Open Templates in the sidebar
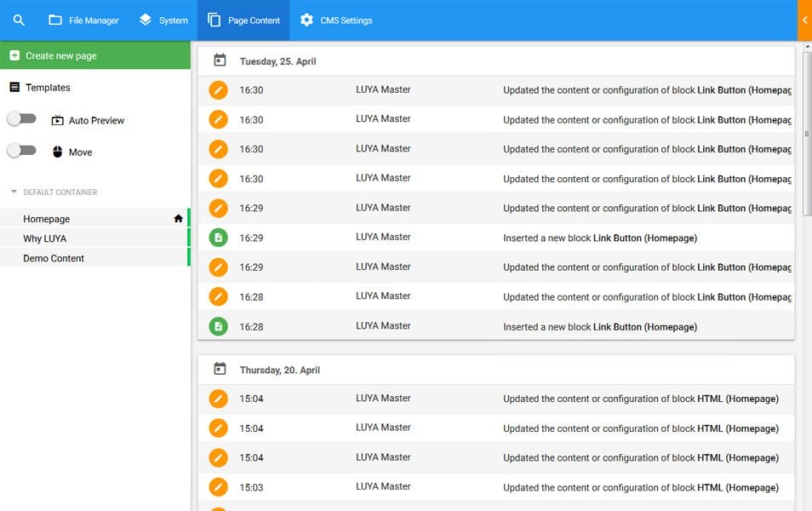Viewport: 812px width, 511px height. 48,88
